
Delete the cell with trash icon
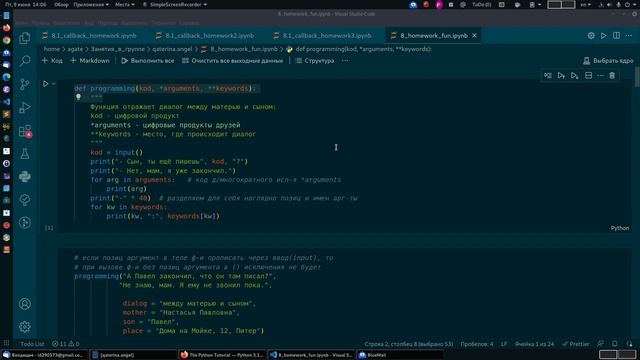pyautogui.click(x=612, y=76)
